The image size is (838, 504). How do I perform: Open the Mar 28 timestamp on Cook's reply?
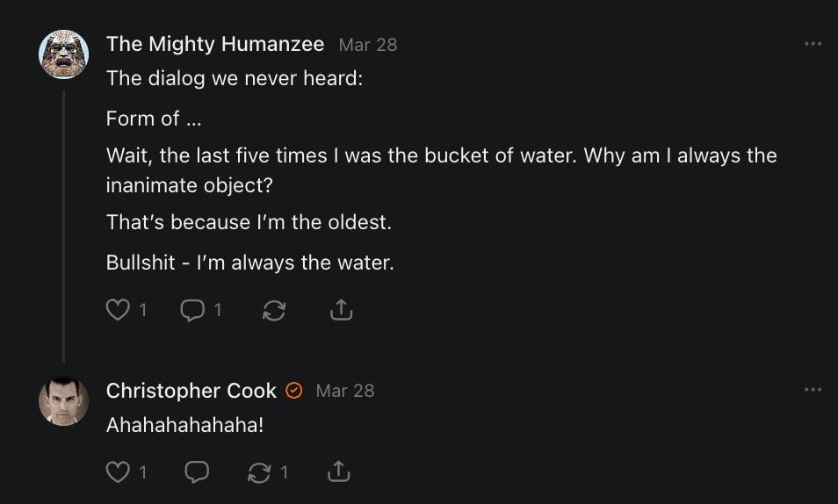[x=344, y=391]
